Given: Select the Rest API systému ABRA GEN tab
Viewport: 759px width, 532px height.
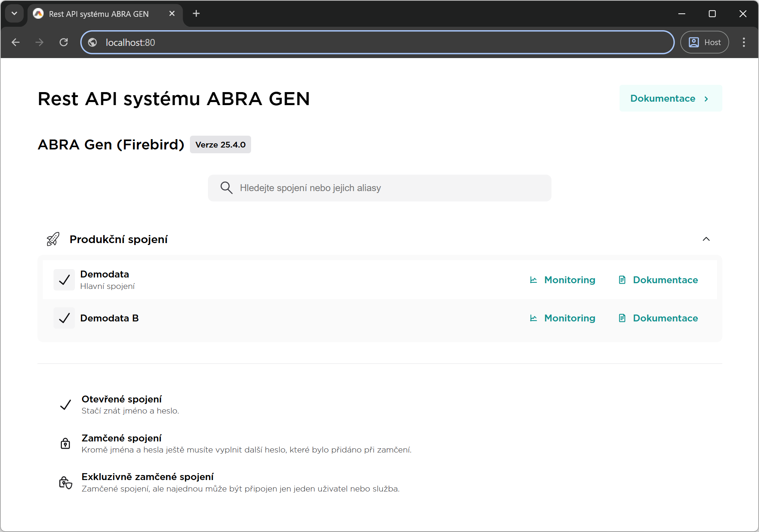Looking at the screenshot, I should click(99, 14).
